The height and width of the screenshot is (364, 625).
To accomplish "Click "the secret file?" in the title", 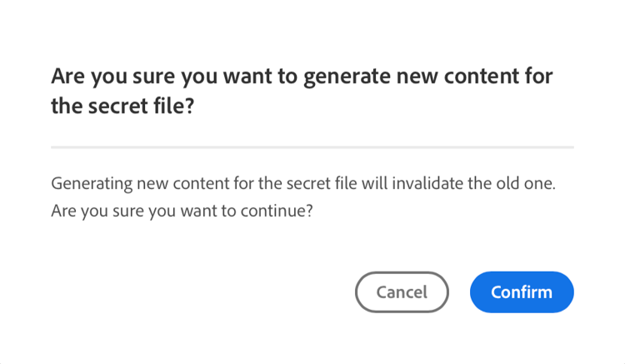I will click(x=122, y=107).
